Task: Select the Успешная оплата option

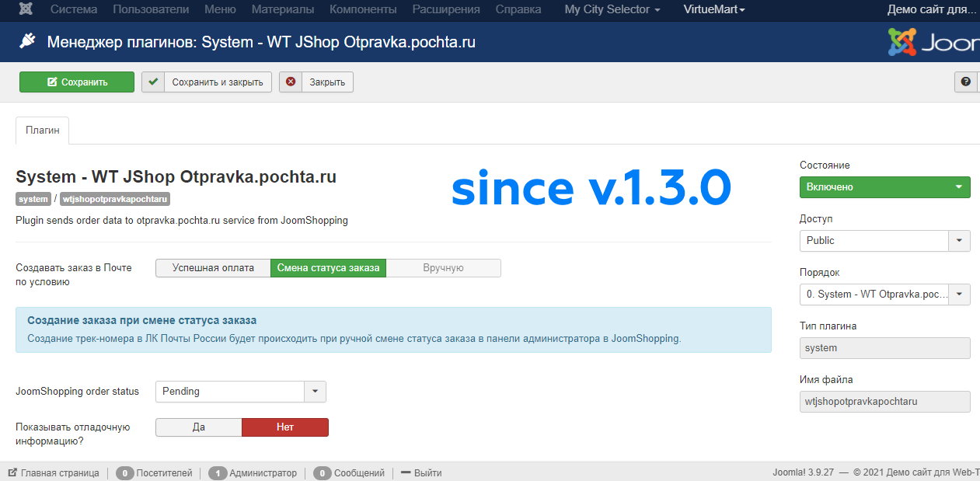Action: tap(213, 268)
